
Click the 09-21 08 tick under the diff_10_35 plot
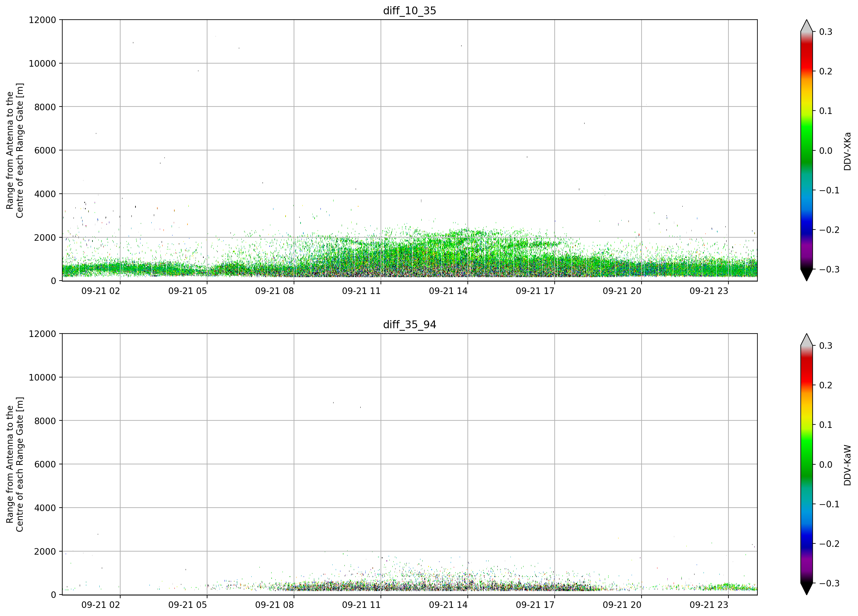click(274, 291)
